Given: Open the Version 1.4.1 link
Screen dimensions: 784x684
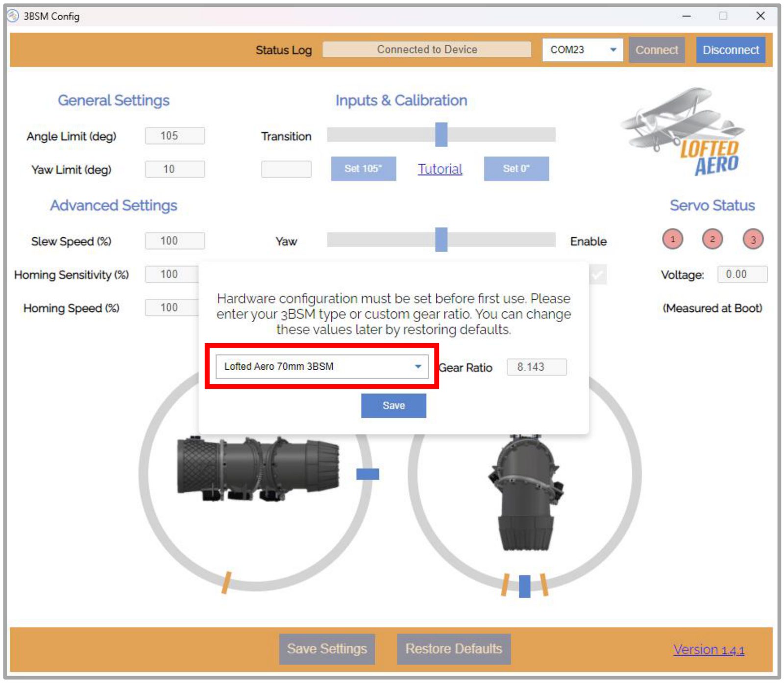Looking at the screenshot, I should [x=709, y=650].
